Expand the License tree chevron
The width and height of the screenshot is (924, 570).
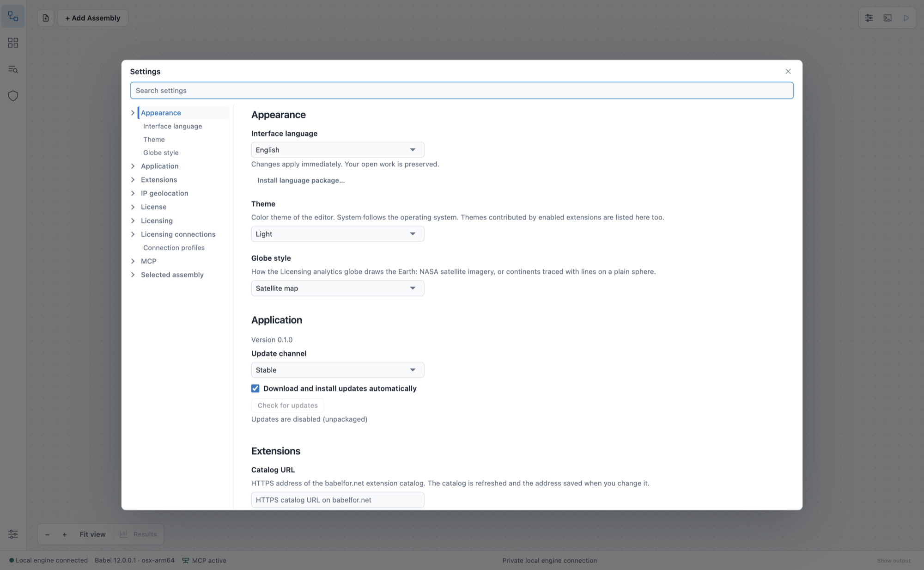coord(133,207)
